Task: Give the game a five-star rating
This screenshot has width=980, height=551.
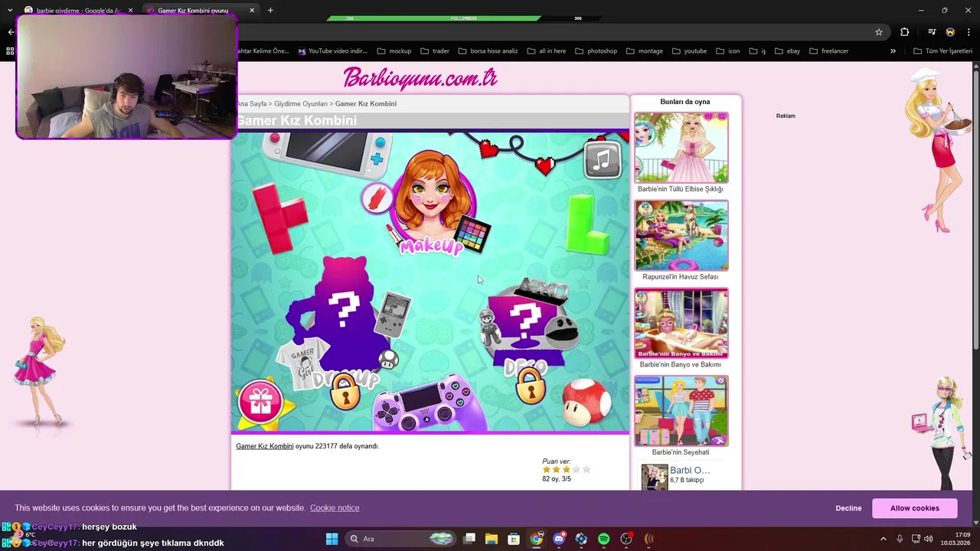Action: pyautogui.click(x=586, y=469)
